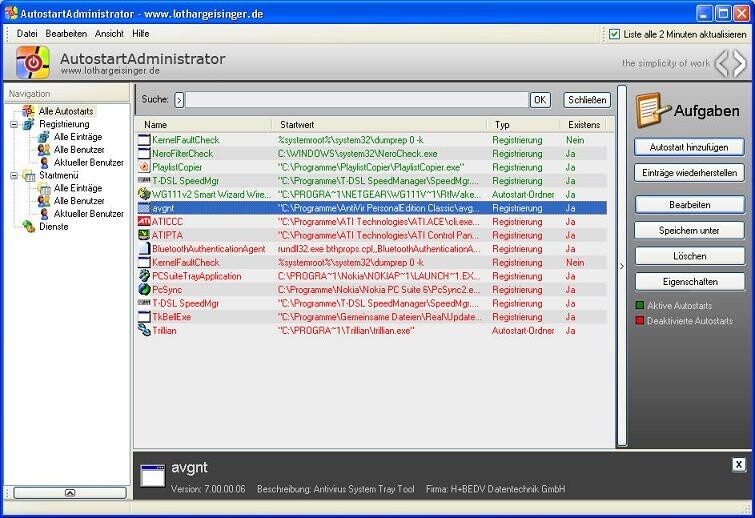Screen dimensions: 755x518
Task: Collapse the Aufgaben panel with side arrow
Action: (x=622, y=266)
